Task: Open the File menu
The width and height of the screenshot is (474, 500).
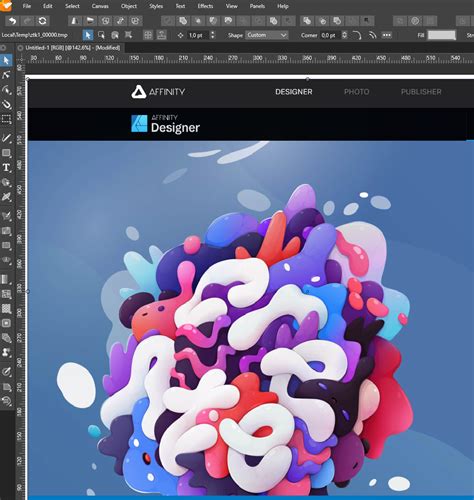Action: click(27, 6)
